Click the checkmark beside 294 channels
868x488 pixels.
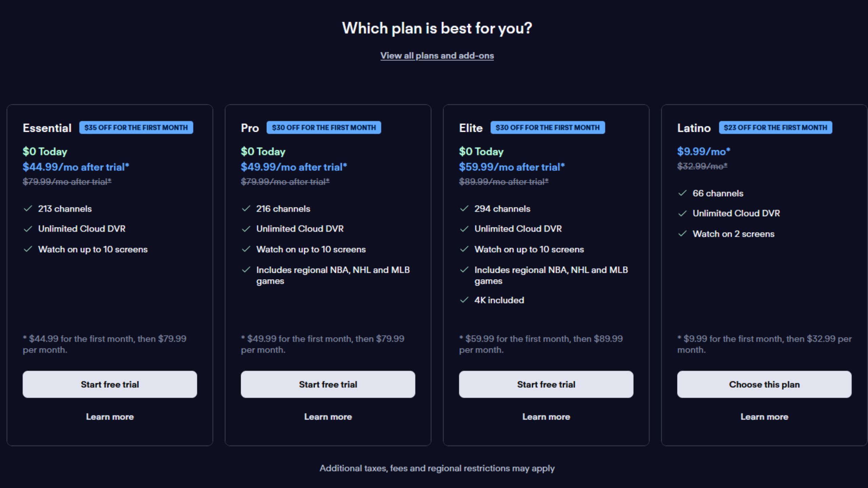[x=464, y=209]
